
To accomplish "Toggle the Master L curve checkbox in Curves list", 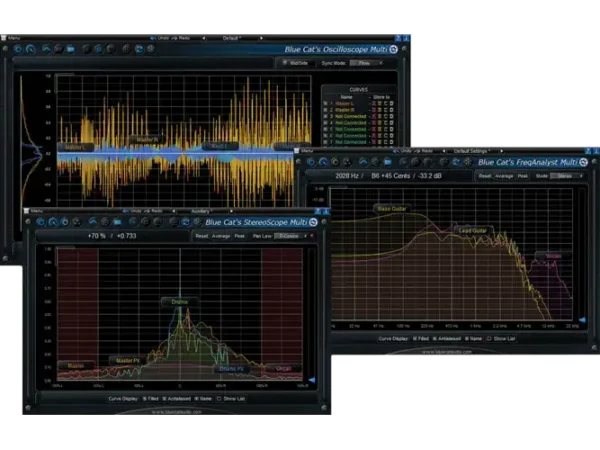I will [326, 104].
